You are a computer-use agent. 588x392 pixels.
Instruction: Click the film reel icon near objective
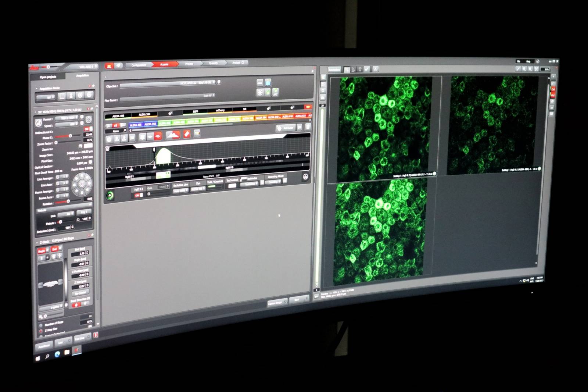tap(260, 92)
